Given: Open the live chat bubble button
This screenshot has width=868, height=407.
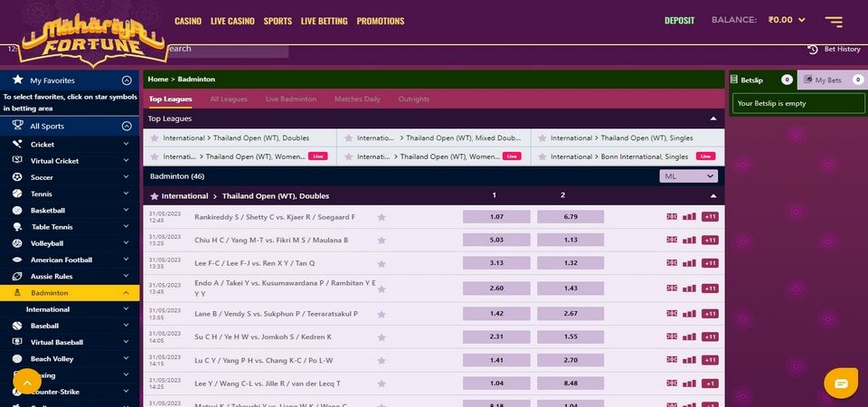Looking at the screenshot, I should click(840, 383).
